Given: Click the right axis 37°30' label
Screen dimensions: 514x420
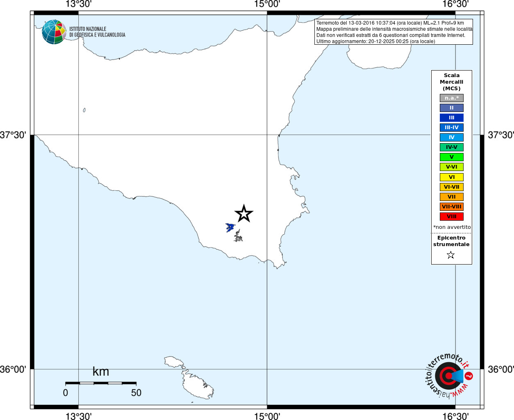Looking at the screenshot, I should [x=501, y=135].
